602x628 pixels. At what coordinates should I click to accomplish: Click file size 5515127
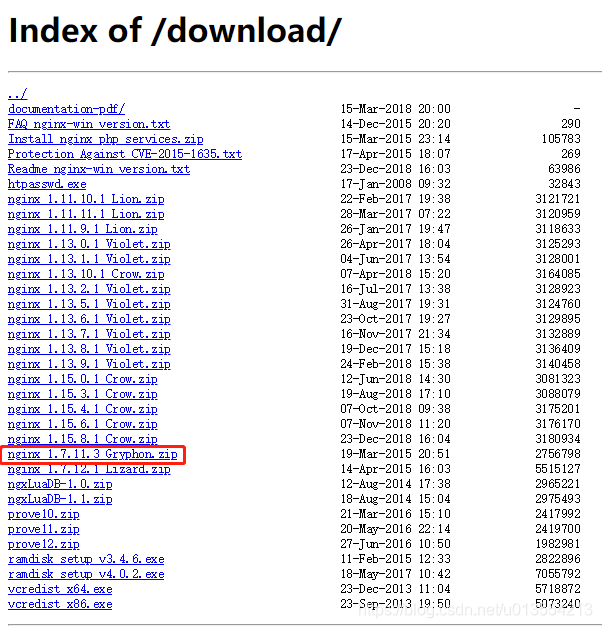tap(558, 469)
